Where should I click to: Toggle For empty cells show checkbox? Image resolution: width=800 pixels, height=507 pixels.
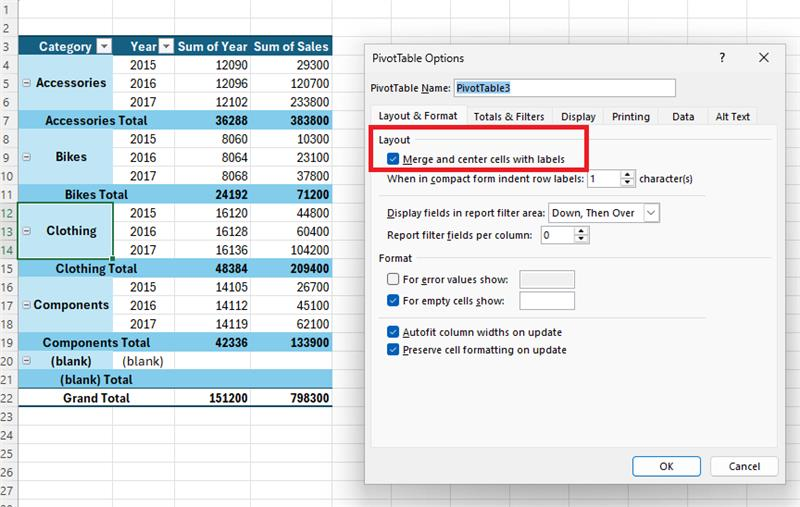click(x=393, y=300)
